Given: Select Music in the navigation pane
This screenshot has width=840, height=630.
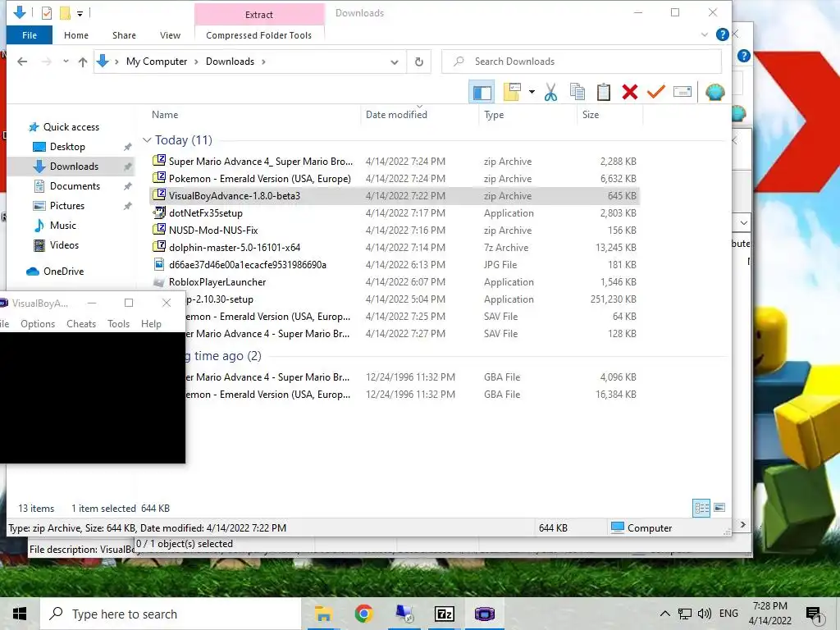Looking at the screenshot, I should pos(62,226).
